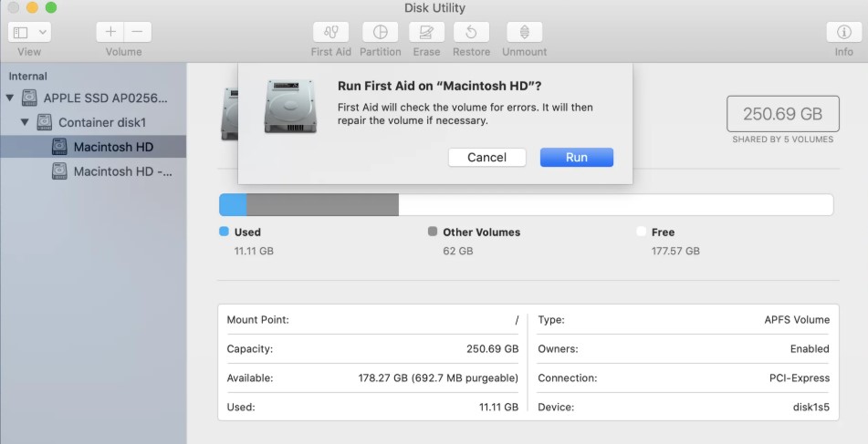Click the Restore toolbar icon
The width and height of the screenshot is (868, 444).
point(471,32)
